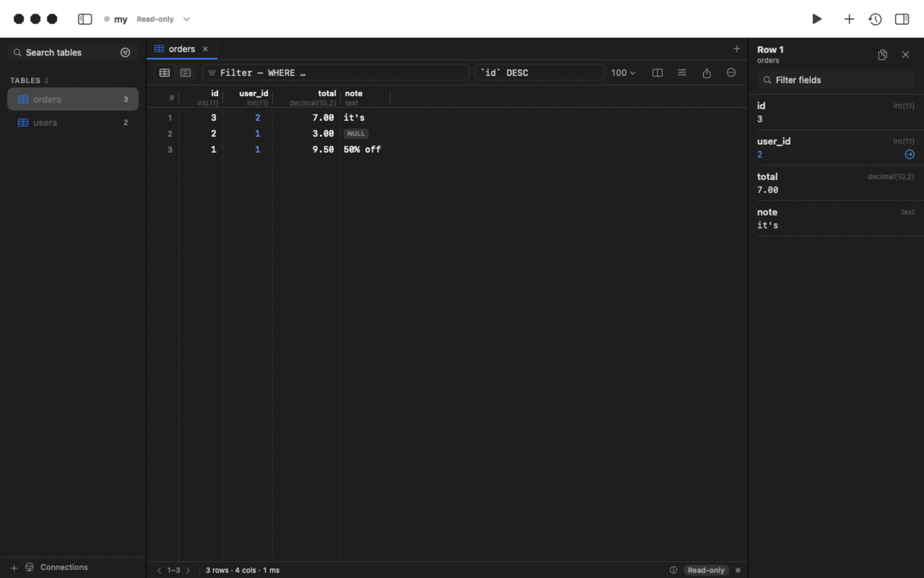Switch to structure form view icon
This screenshot has height=578, width=924.
pos(185,73)
